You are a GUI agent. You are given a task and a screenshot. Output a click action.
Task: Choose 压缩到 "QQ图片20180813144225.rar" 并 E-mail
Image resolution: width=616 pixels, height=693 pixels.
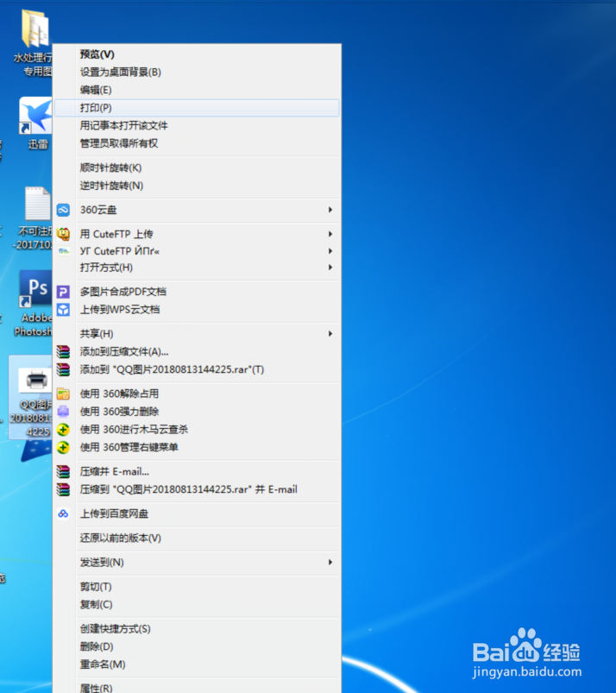tap(197, 489)
